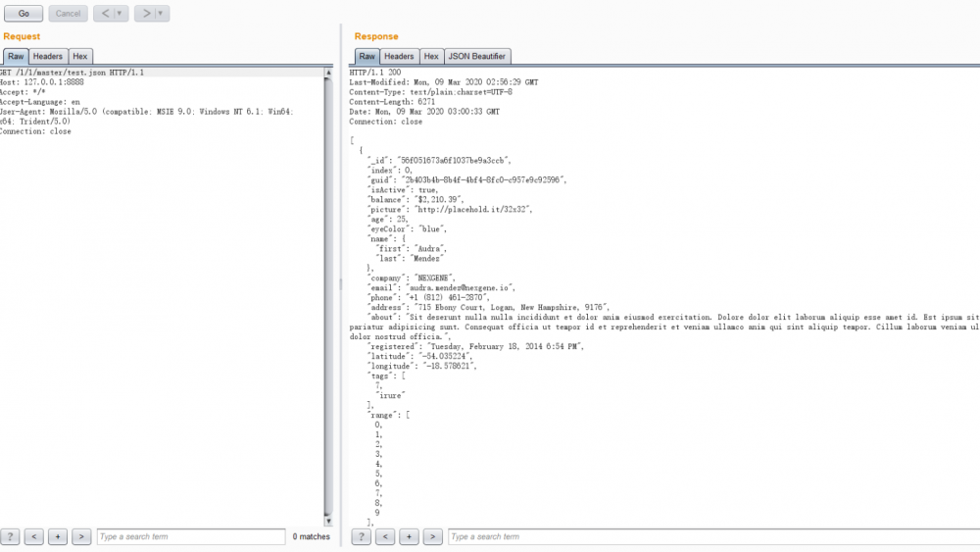Image resolution: width=980 pixels, height=552 pixels.
Task: Switch to the Request Headers tab
Action: point(47,56)
